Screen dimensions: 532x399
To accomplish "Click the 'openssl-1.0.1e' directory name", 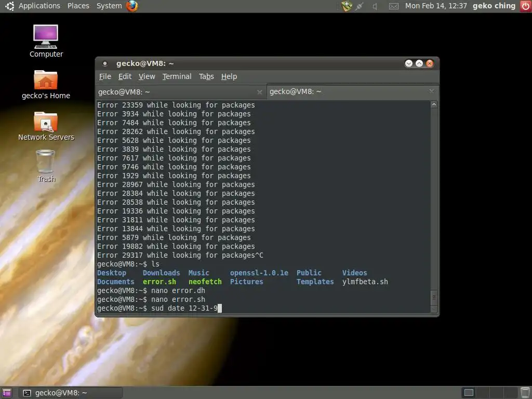I will [259, 273].
